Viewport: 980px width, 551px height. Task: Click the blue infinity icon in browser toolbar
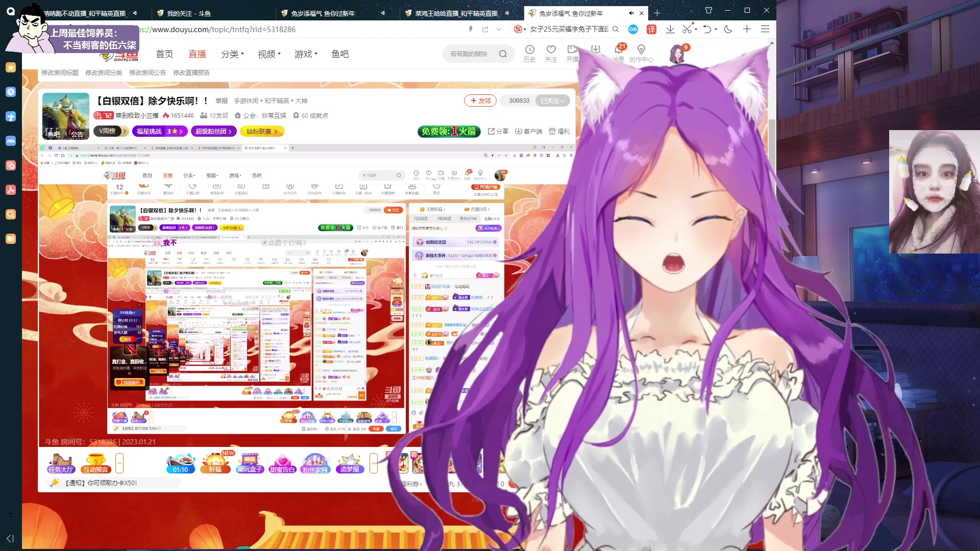(x=633, y=29)
